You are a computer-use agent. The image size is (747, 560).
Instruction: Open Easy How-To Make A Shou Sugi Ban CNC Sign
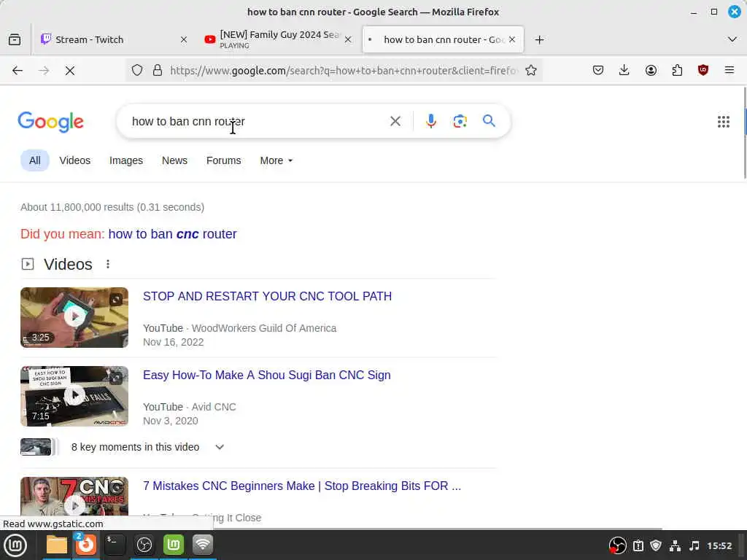click(267, 376)
